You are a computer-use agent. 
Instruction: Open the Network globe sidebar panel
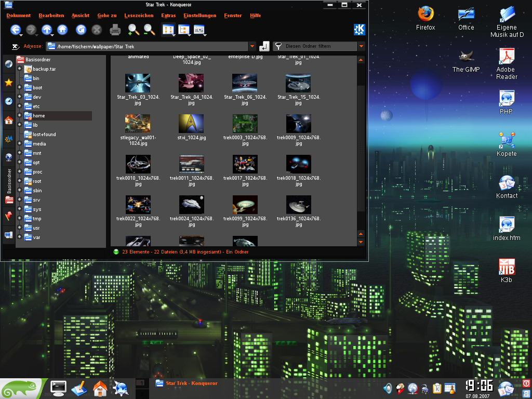(9, 157)
